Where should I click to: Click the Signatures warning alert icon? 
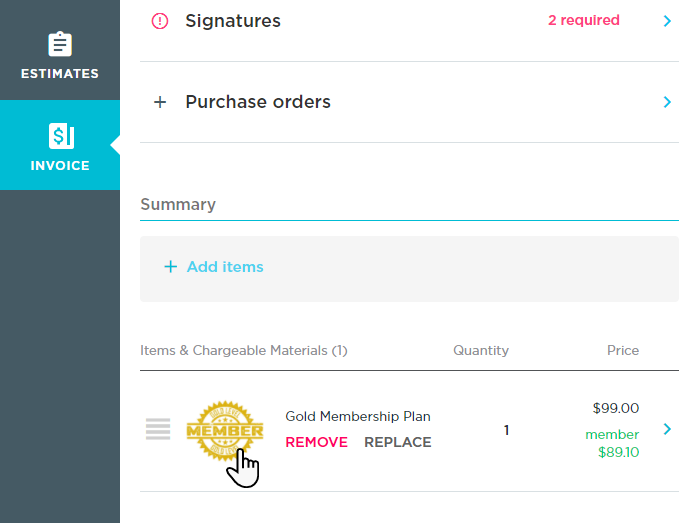160,21
